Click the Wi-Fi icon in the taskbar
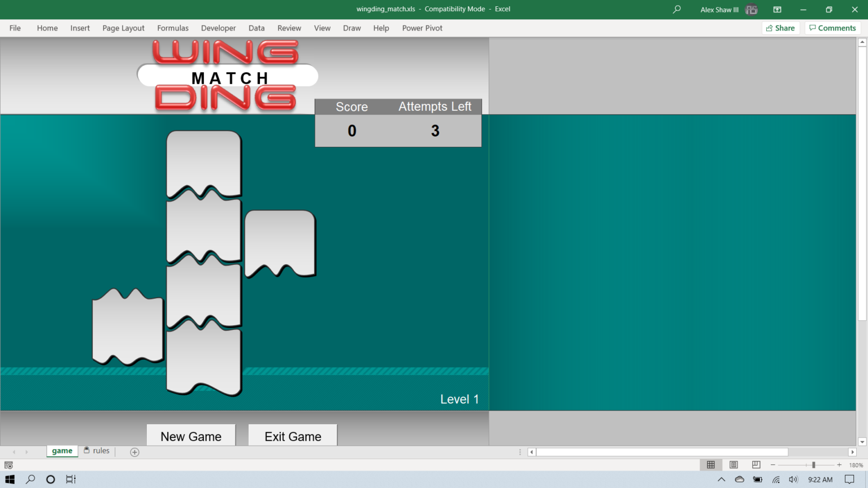Screen dimensions: 868x488 pyautogui.click(x=775, y=479)
